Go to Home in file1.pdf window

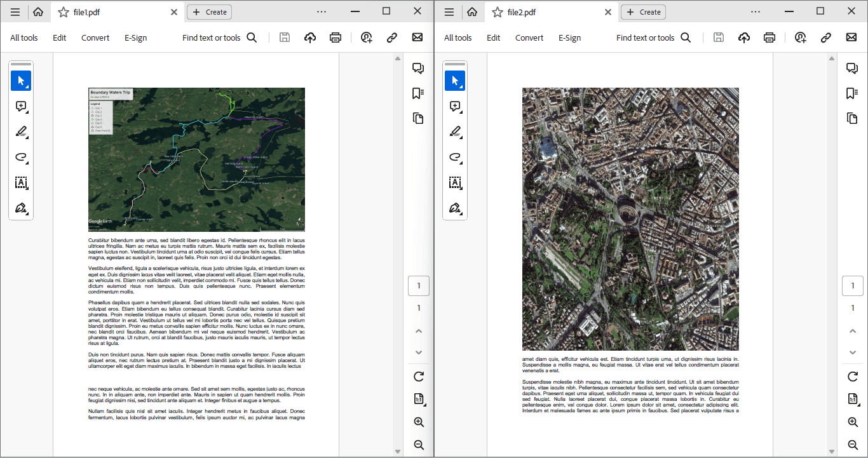click(x=38, y=12)
